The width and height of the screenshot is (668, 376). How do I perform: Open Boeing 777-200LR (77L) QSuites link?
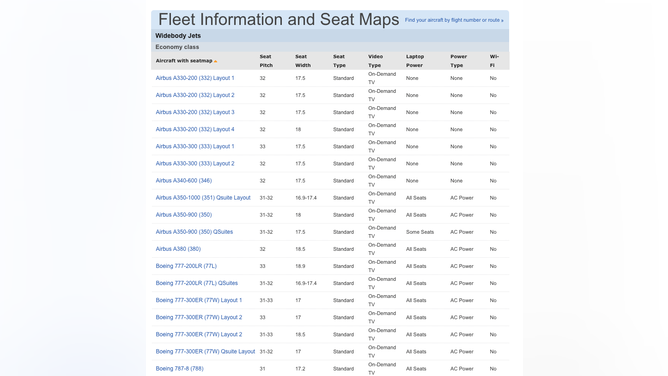[196, 283]
